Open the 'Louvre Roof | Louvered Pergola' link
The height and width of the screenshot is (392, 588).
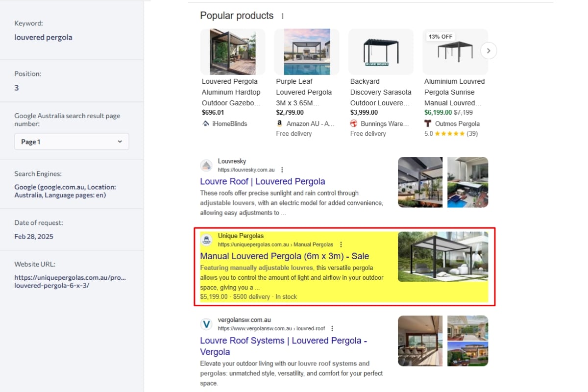pos(262,181)
